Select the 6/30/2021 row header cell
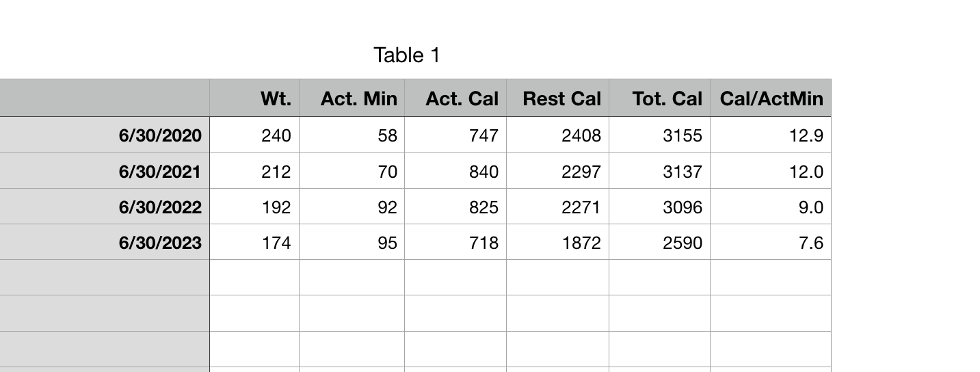The image size is (980, 372). click(x=105, y=171)
